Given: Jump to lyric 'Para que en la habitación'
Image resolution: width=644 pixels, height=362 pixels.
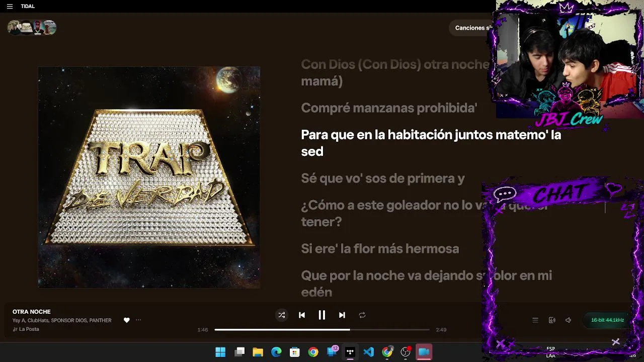Looking at the screenshot, I should pyautogui.click(x=431, y=143).
